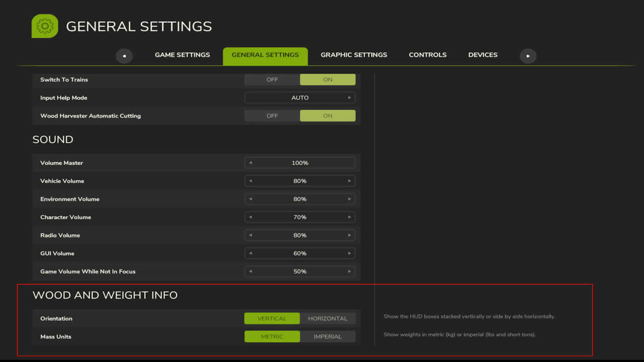Lower Volume Master using left arrow
The image size is (644, 362).
pos(250,163)
